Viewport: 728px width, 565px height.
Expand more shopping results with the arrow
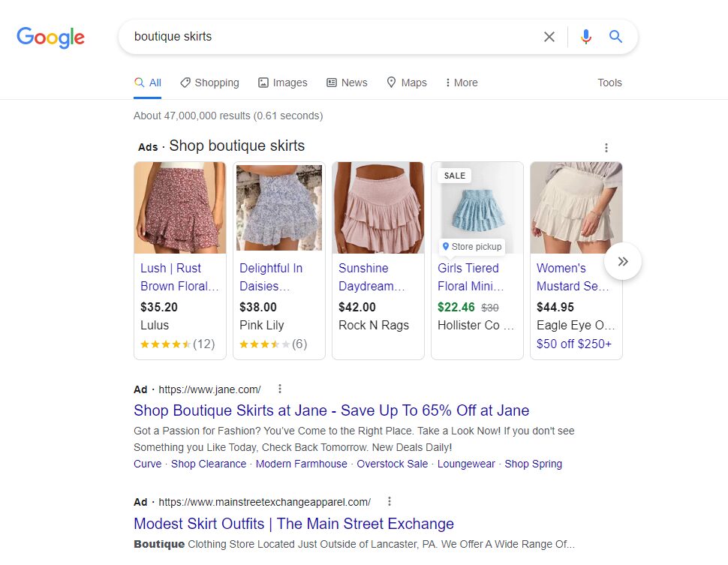(x=623, y=261)
